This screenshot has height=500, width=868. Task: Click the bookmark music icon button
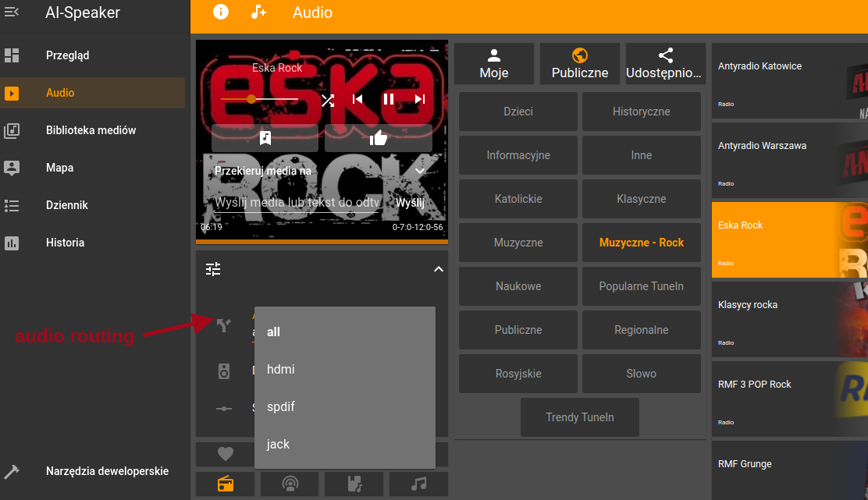[x=265, y=138]
